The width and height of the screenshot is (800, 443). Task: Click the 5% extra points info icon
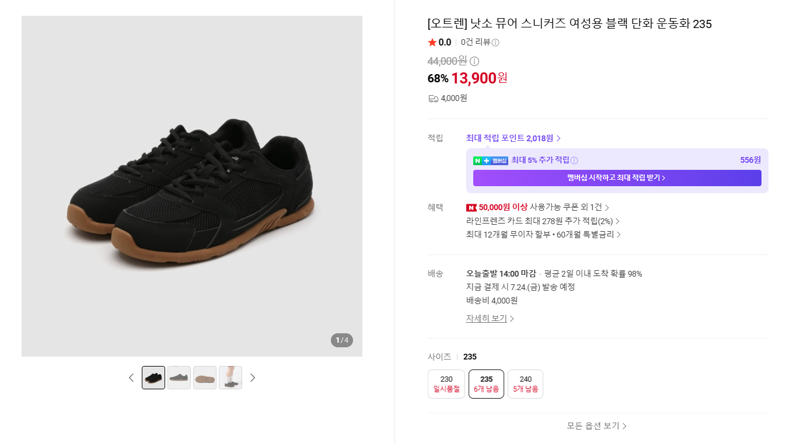574,160
